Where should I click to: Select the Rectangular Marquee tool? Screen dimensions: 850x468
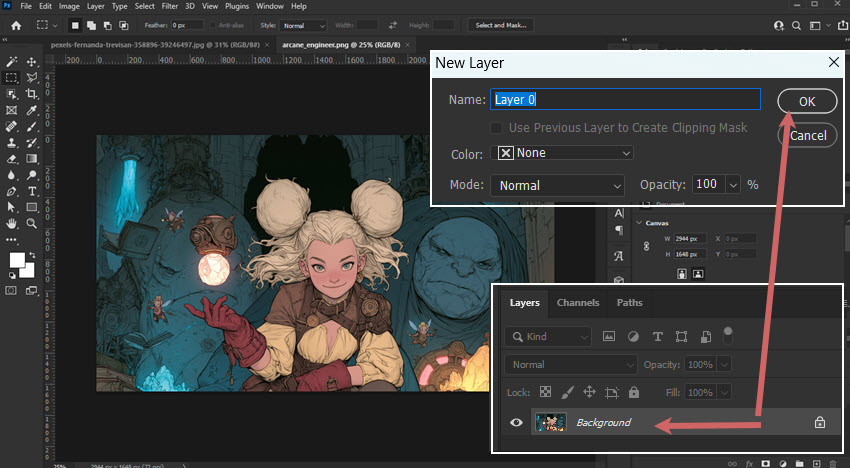(x=11, y=78)
